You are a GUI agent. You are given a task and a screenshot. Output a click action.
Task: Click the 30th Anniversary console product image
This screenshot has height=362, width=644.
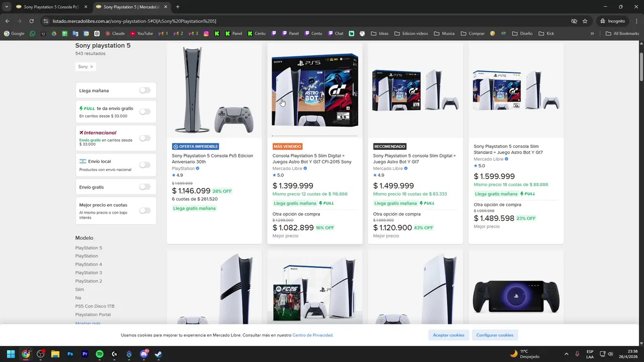(214, 90)
